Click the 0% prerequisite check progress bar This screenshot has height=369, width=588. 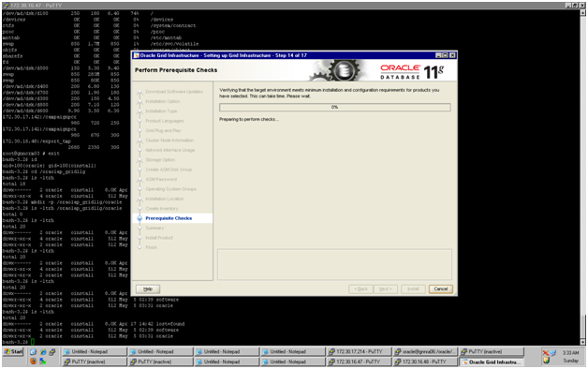point(334,108)
